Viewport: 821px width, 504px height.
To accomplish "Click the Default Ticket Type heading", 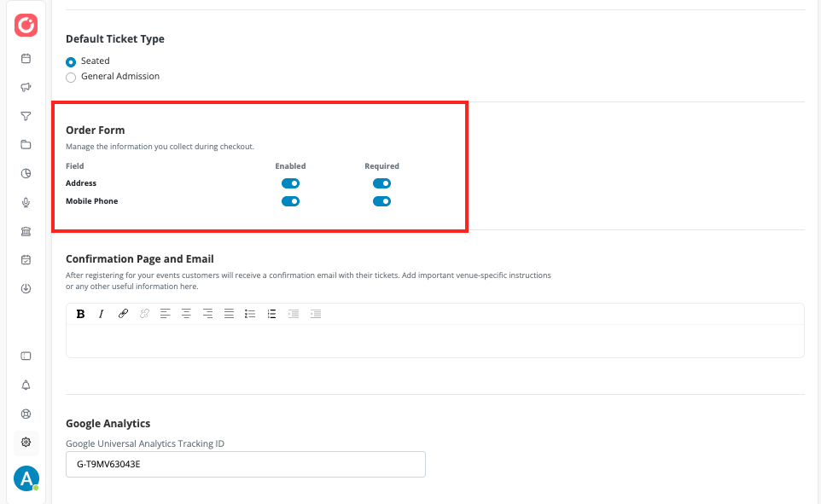I will (x=115, y=39).
